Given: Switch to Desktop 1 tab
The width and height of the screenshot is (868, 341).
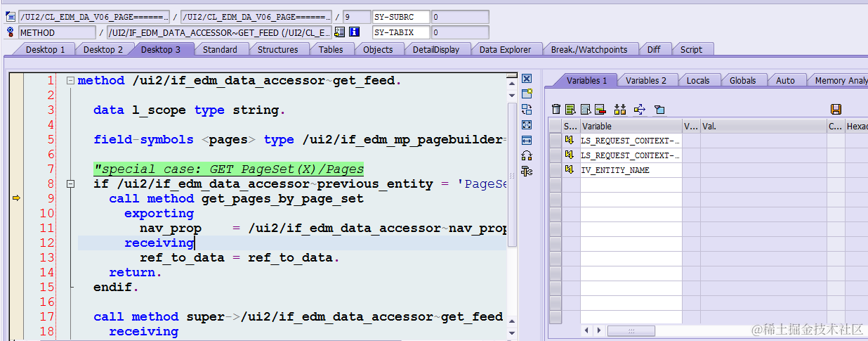Looking at the screenshot, I should point(45,49).
